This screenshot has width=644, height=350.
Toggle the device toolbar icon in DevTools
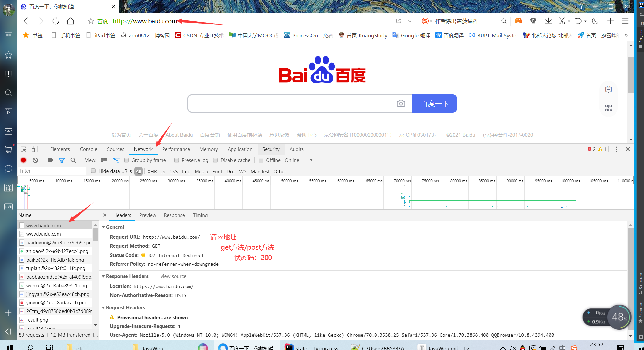pyautogui.click(x=35, y=149)
